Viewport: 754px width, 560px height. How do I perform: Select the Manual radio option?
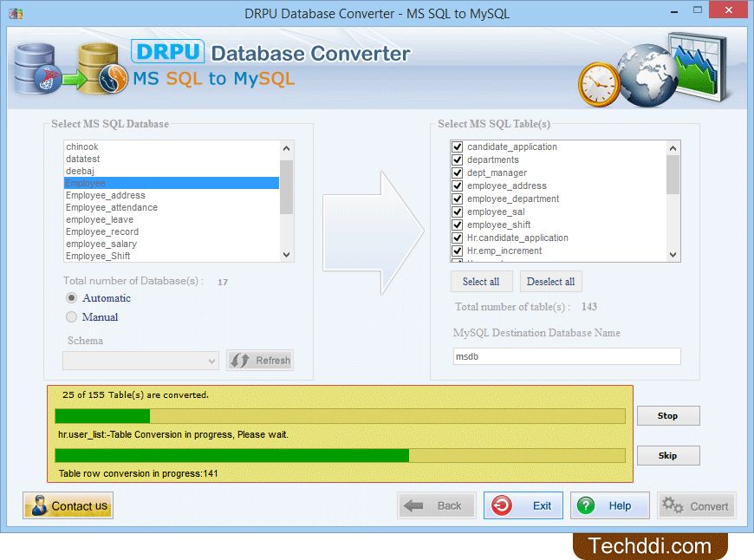click(72, 317)
